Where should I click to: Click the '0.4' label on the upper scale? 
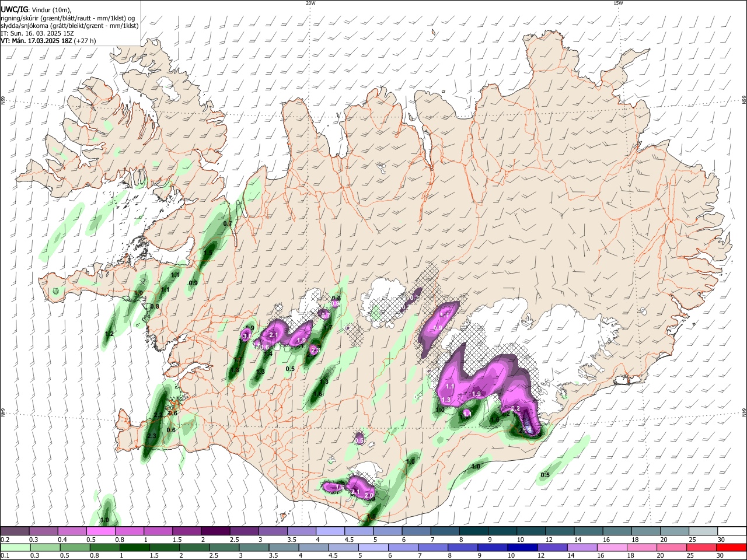pyautogui.click(x=62, y=540)
